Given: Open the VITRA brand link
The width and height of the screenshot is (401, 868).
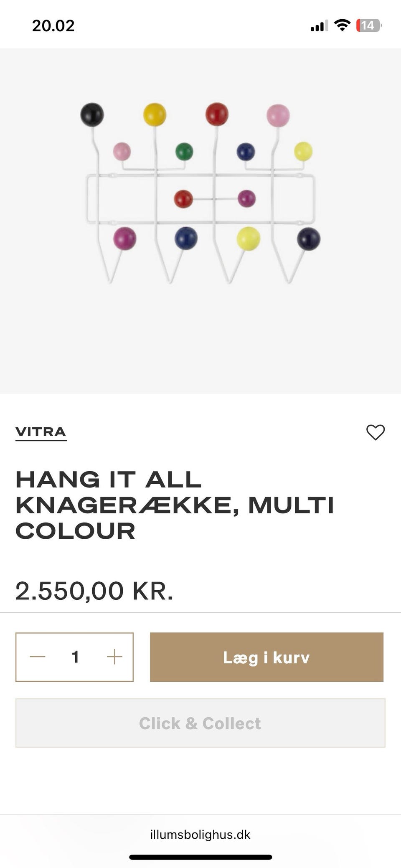Looking at the screenshot, I should (41, 432).
